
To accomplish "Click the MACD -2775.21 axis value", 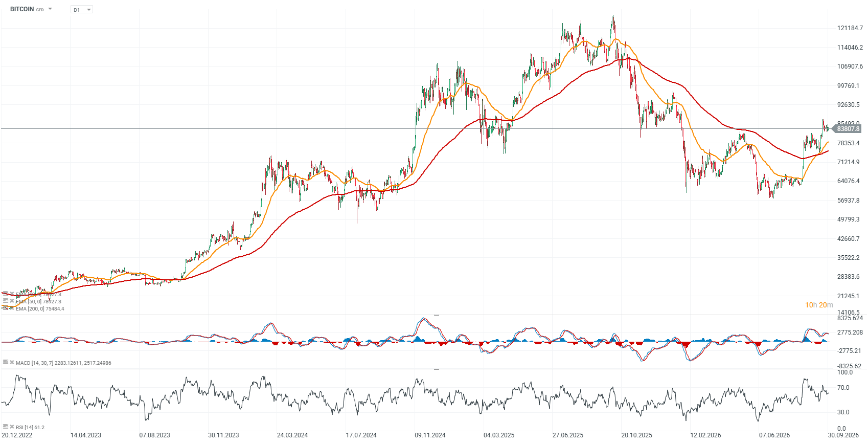I will [x=849, y=351].
